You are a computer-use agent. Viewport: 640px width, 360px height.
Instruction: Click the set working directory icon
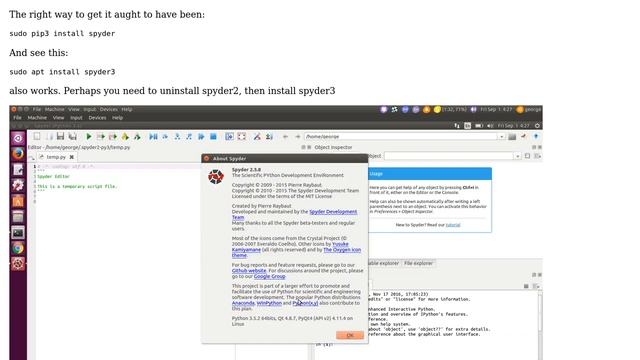(524, 136)
